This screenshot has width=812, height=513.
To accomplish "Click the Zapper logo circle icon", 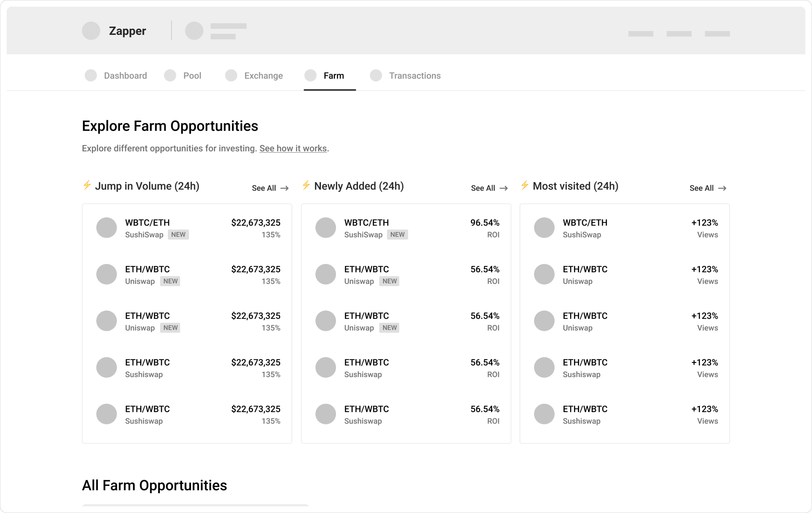I will pyautogui.click(x=91, y=31).
